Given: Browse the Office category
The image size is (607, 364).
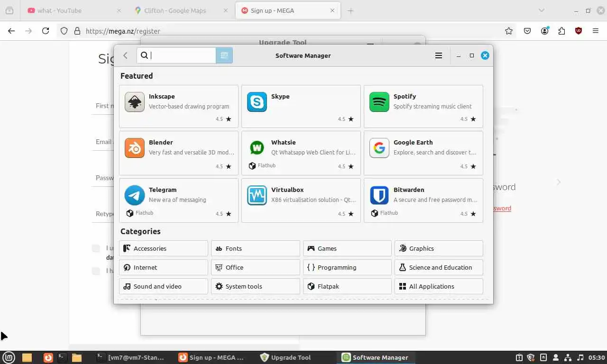Looking at the screenshot, I should tap(255, 267).
